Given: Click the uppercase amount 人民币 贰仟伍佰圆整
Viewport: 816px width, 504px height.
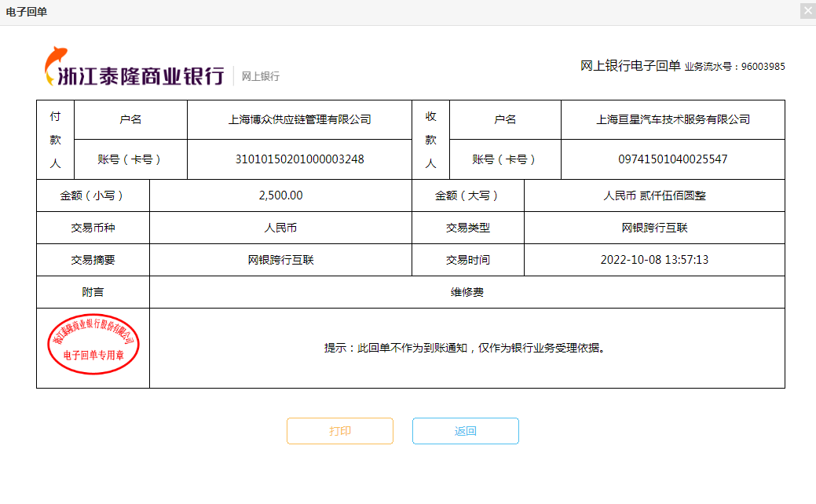Looking at the screenshot, I should pyautogui.click(x=654, y=195).
